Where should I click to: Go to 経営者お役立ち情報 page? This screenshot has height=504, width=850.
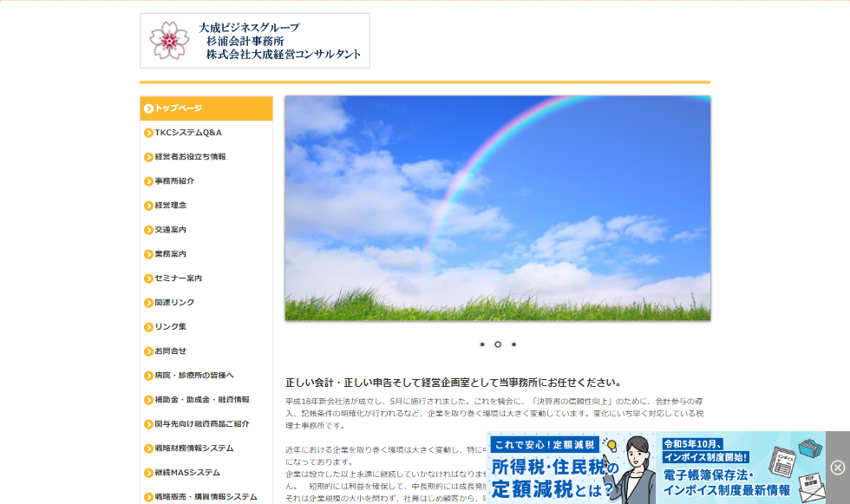coord(190,157)
